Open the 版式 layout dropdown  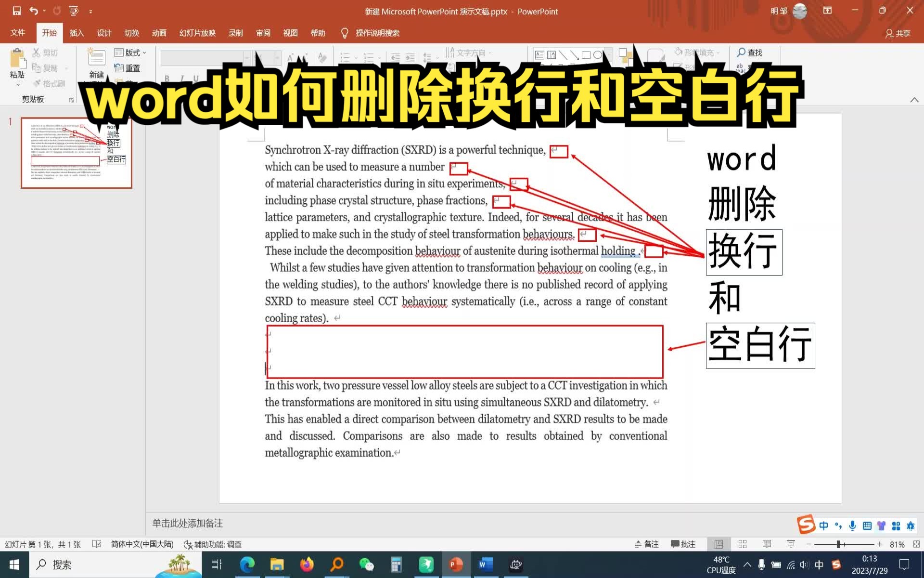coord(130,53)
